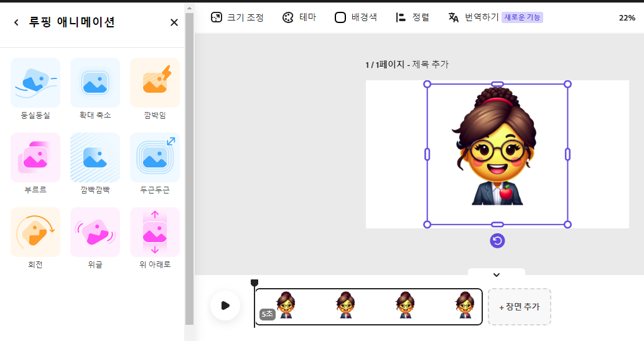The width and height of the screenshot is (644, 341).
Task: Click the 제목 추가 page title field
Action: point(431,65)
